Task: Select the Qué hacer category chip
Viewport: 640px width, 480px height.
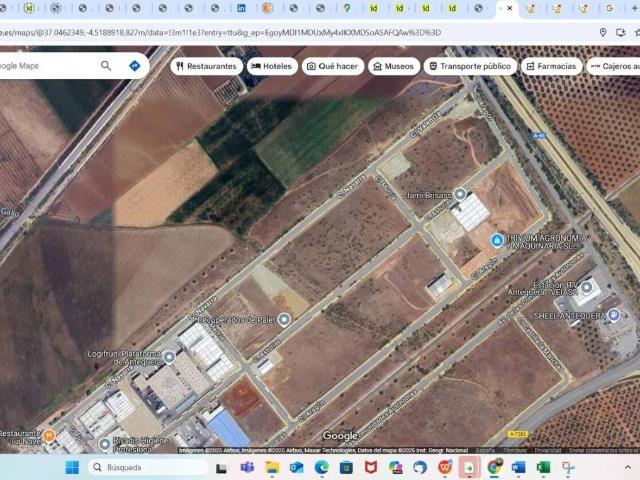Action: click(x=332, y=66)
